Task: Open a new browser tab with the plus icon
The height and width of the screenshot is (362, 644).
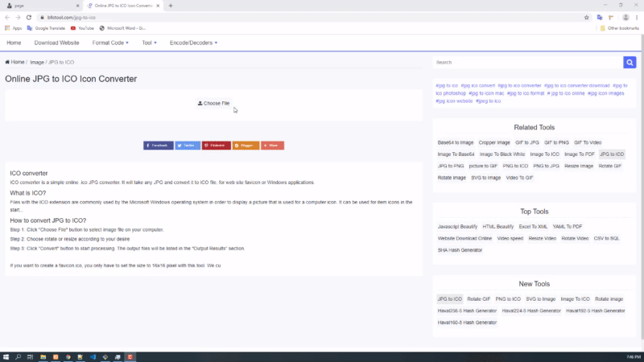Action: pyautogui.click(x=171, y=6)
